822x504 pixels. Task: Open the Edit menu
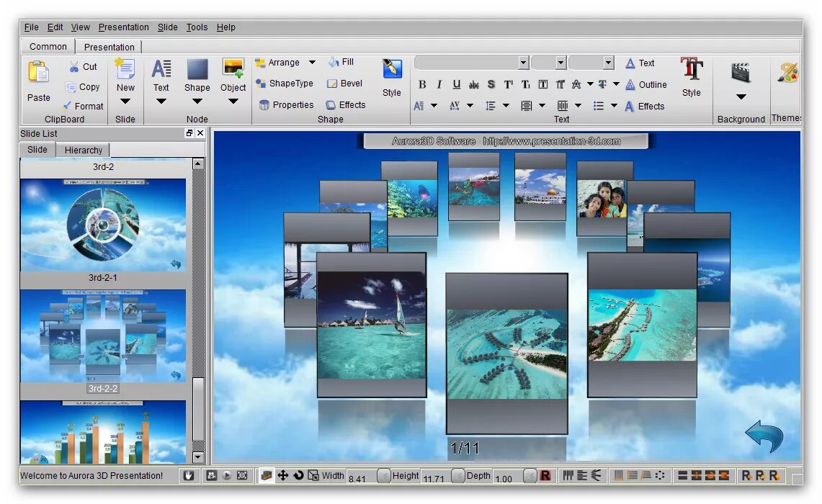(x=55, y=27)
